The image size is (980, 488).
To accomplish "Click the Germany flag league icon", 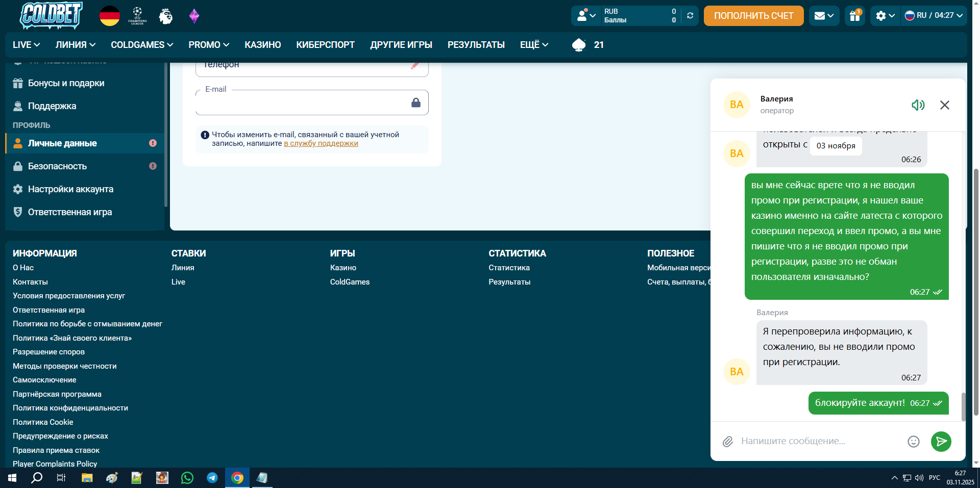I will click(110, 16).
